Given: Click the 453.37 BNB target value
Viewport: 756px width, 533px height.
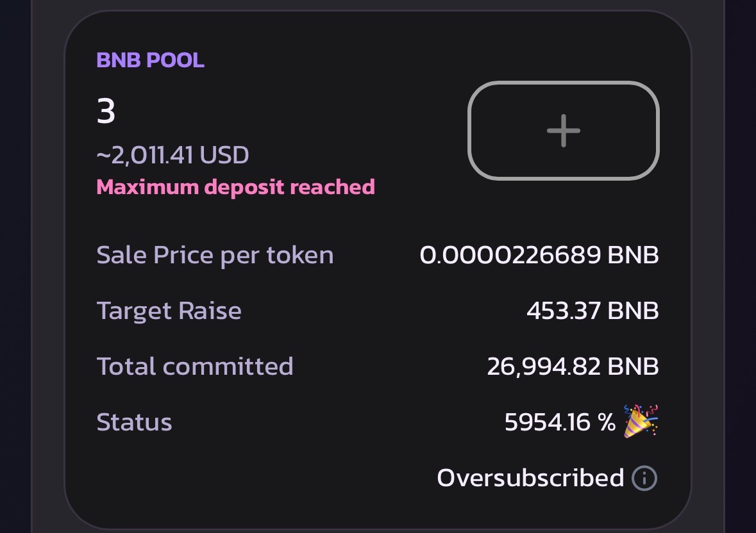Looking at the screenshot, I should click(x=592, y=311).
